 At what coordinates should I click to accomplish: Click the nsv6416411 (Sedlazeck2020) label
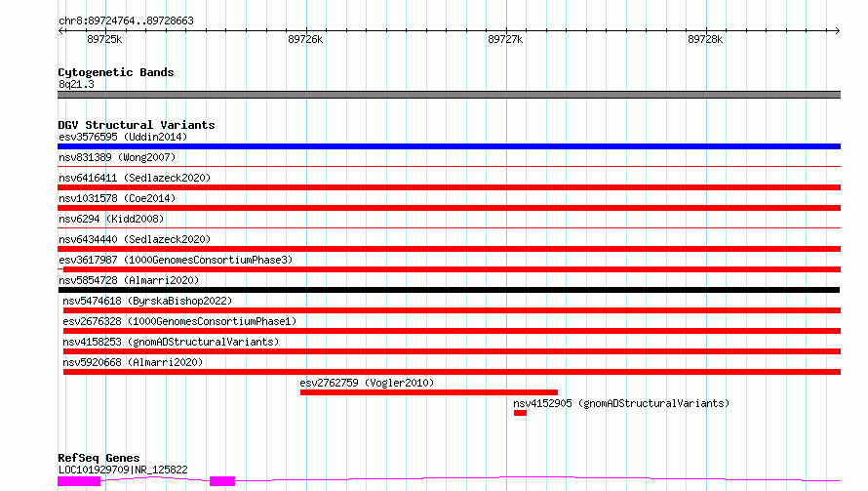(x=135, y=178)
